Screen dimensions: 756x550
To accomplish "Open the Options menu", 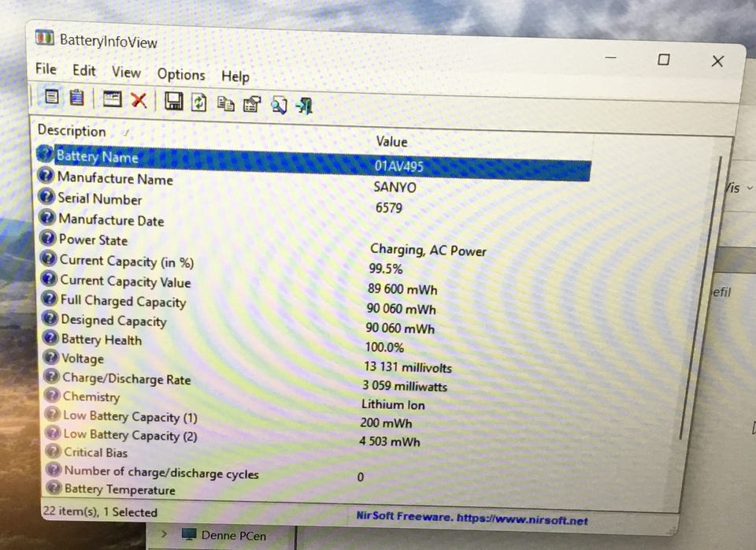I will 181,74.
